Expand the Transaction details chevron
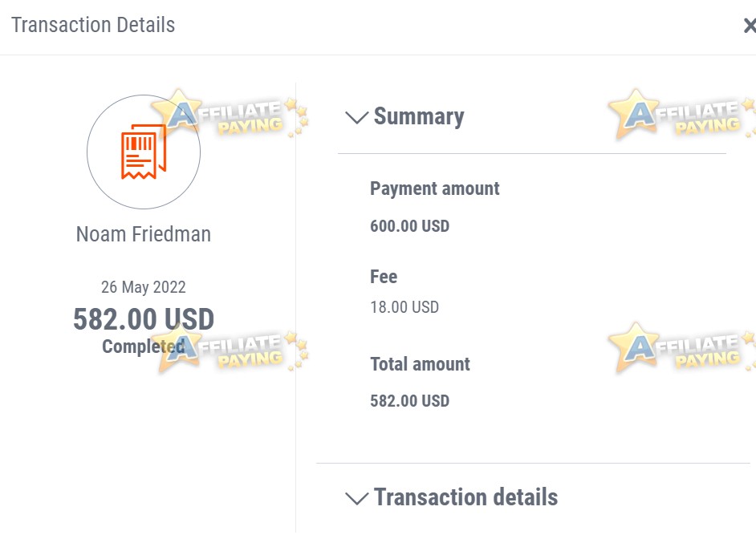 tap(357, 498)
